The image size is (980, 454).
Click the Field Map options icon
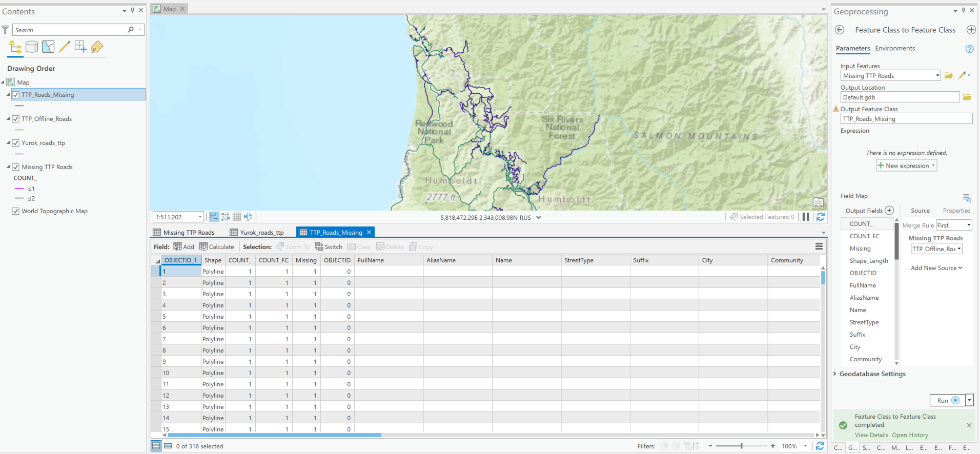pyautogui.click(x=967, y=197)
